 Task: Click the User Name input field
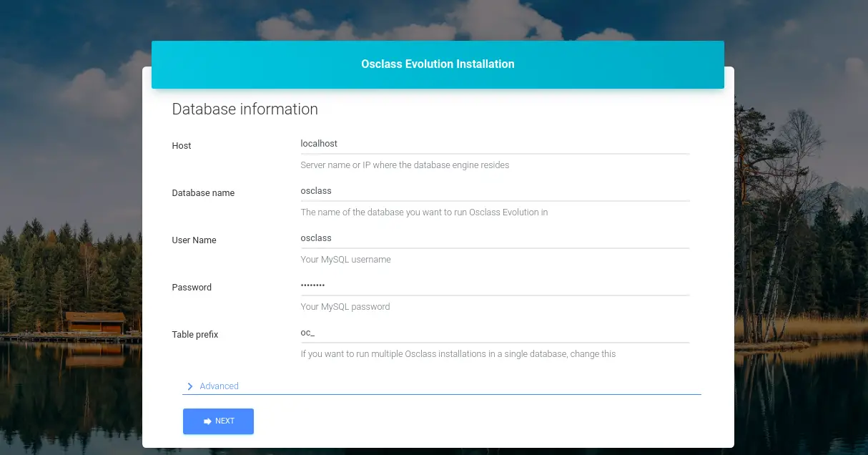pyautogui.click(x=495, y=238)
